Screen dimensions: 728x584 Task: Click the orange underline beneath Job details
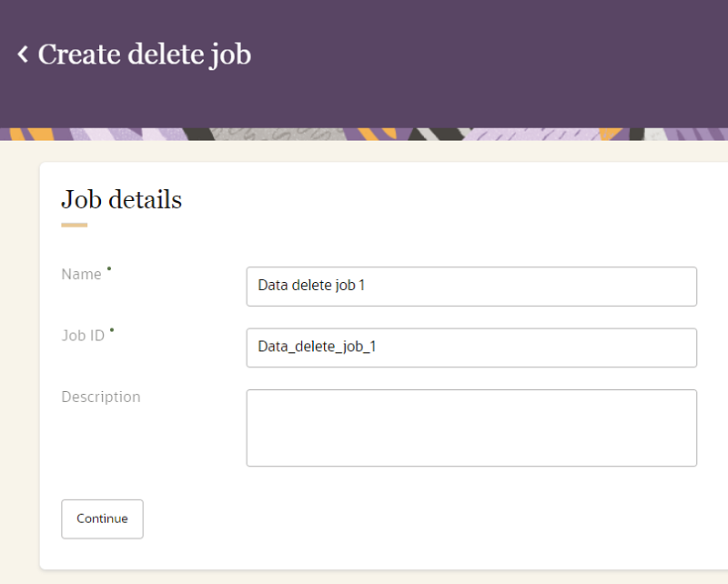pyautogui.click(x=74, y=225)
